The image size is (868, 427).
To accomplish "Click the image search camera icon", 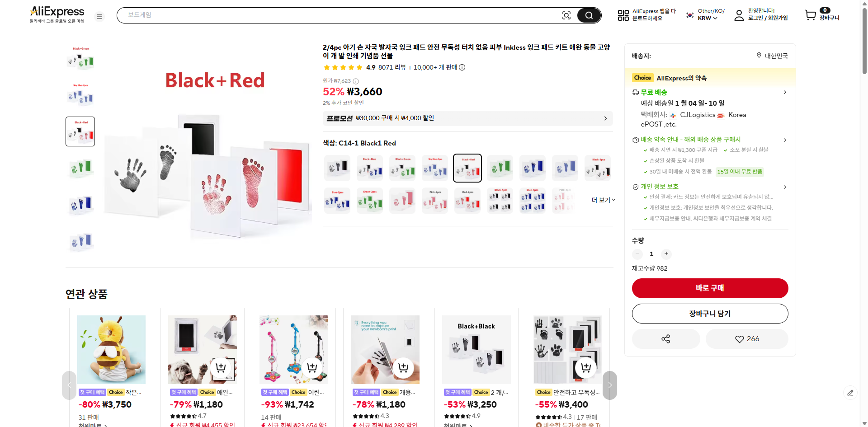I will pos(566,15).
